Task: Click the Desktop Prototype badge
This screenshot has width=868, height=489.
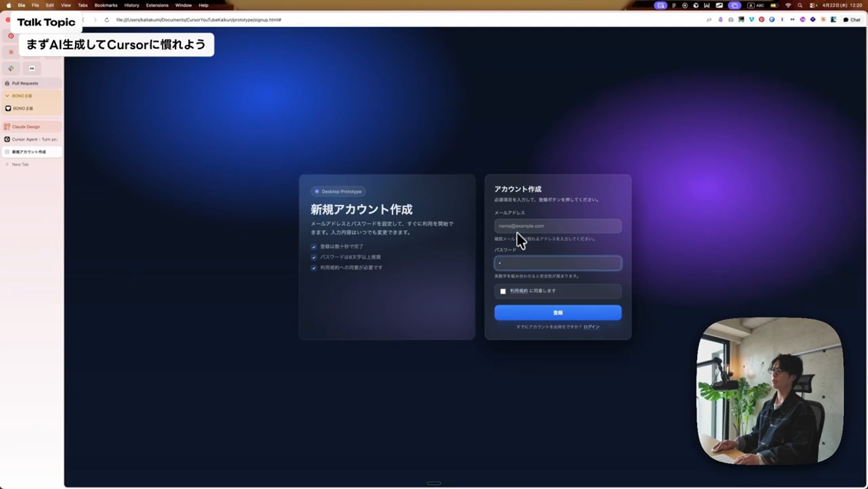Action: tap(338, 192)
